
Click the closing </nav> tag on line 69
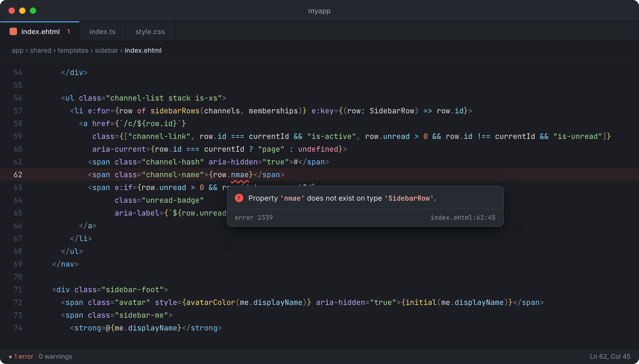(x=65, y=264)
